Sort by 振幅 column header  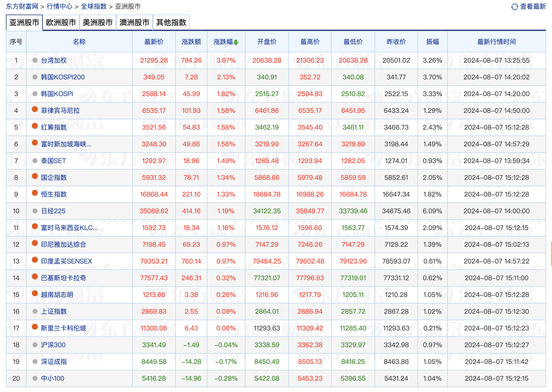pos(433,42)
